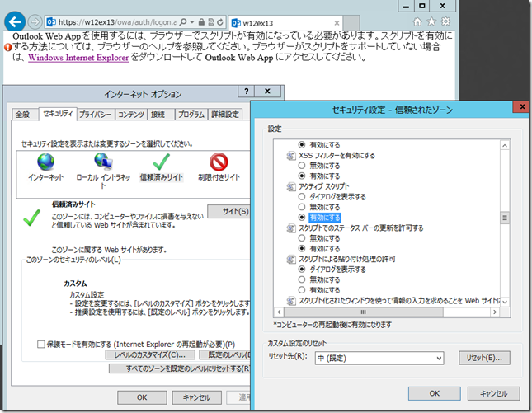Open the blank new tab button
The height and width of the screenshot is (413, 532).
[351, 23]
